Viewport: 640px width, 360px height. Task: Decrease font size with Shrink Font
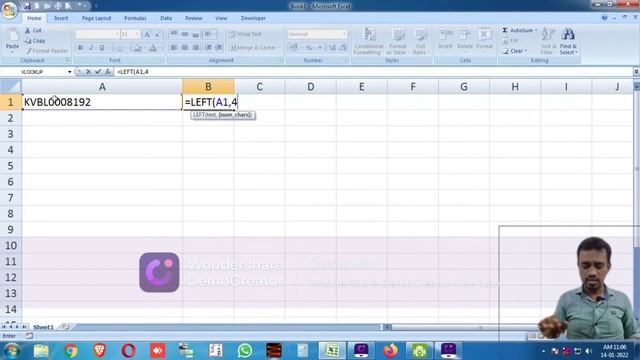coord(157,34)
